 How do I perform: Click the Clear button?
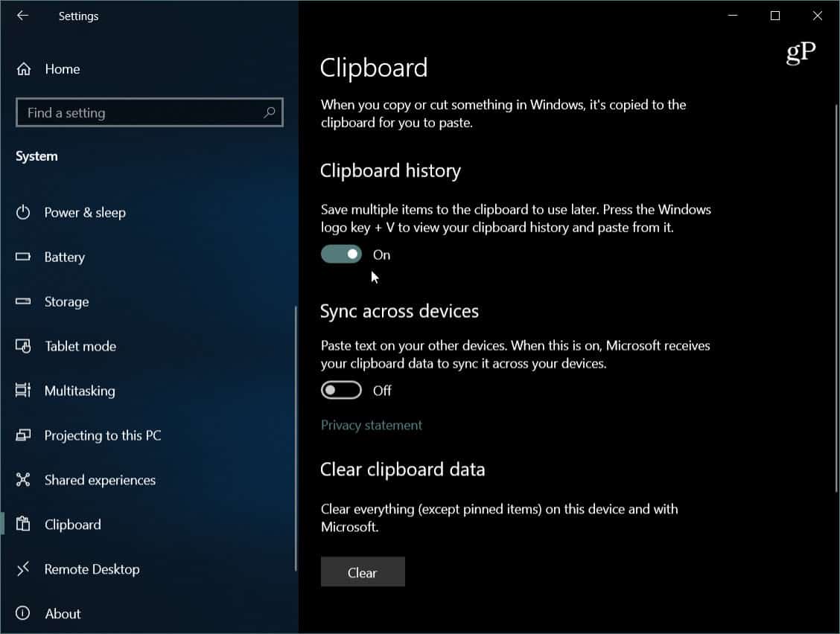pos(363,572)
